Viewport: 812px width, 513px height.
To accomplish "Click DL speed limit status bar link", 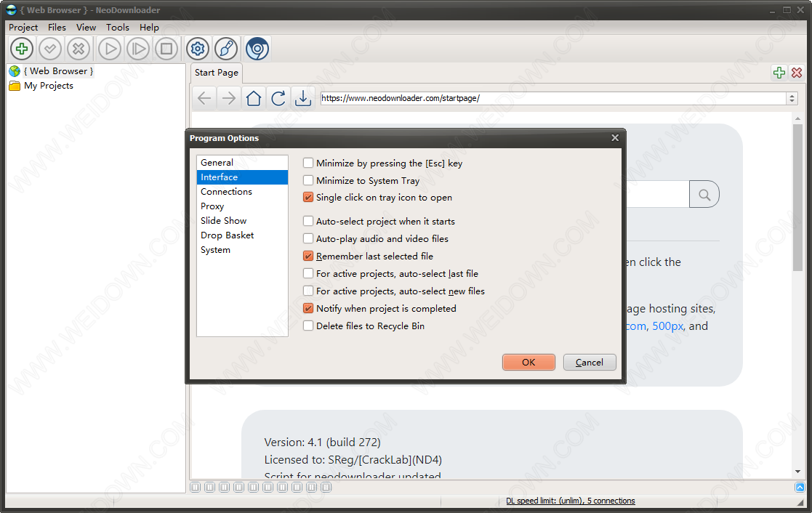I will [x=570, y=501].
